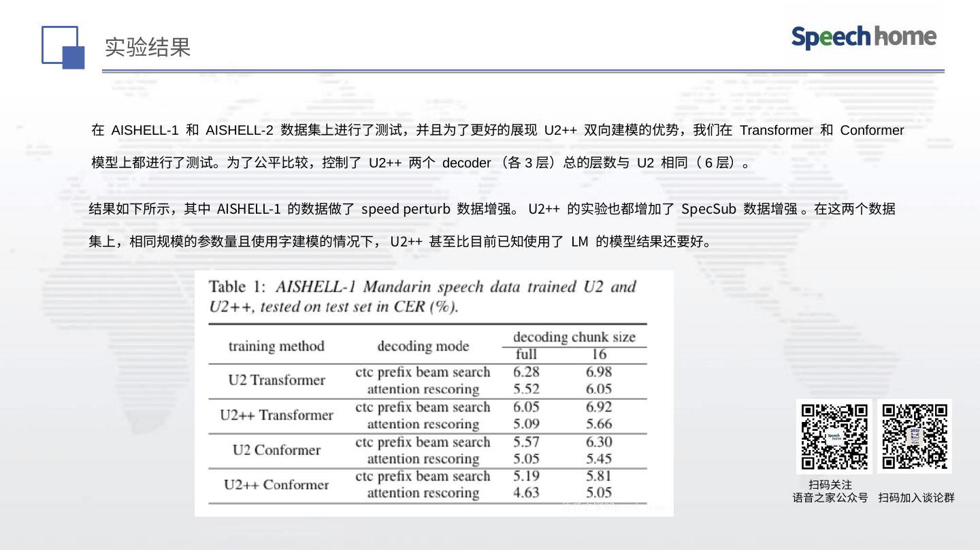The image size is (980, 552).
Task: Select the value 6.28 in the table
Action: [x=526, y=372]
